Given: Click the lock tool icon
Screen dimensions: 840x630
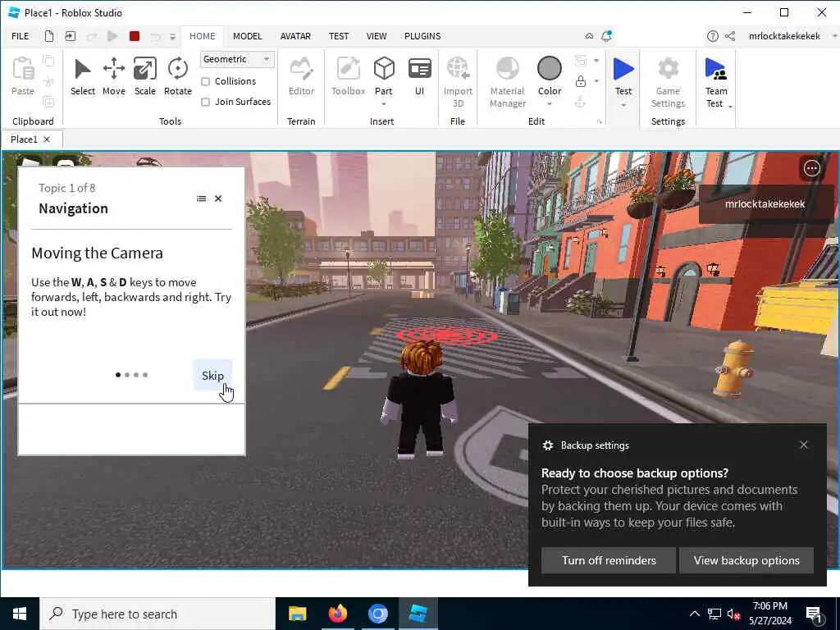Looking at the screenshot, I should [580, 81].
